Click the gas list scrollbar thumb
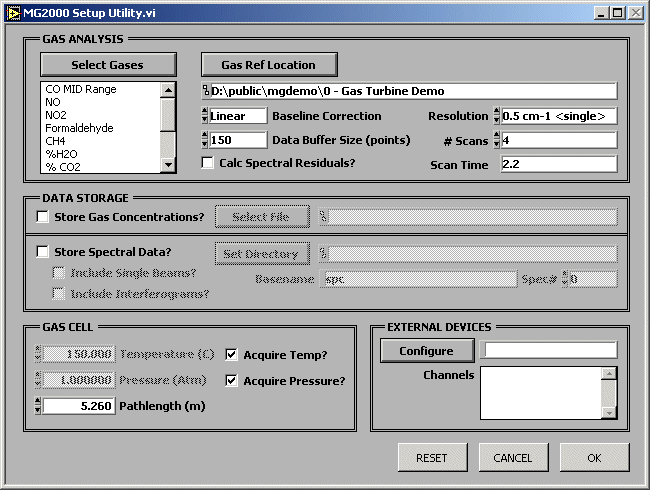The width and height of the screenshot is (650, 490). pos(168,115)
